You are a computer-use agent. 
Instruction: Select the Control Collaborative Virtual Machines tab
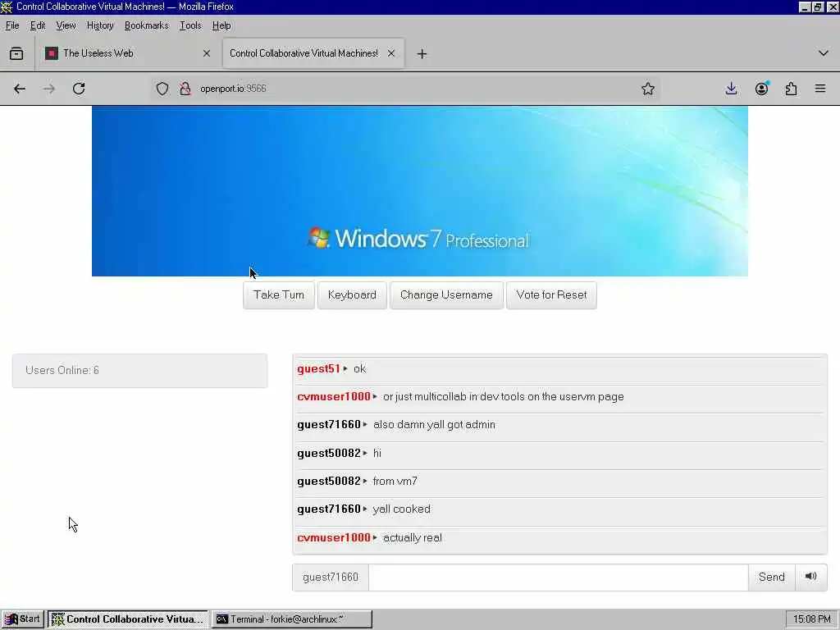pos(313,53)
